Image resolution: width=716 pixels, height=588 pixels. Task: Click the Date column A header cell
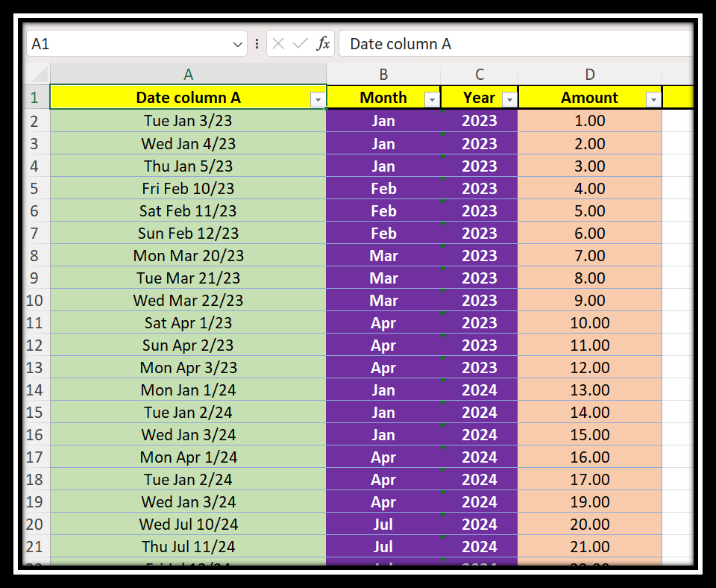pyautogui.click(x=188, y=97)
